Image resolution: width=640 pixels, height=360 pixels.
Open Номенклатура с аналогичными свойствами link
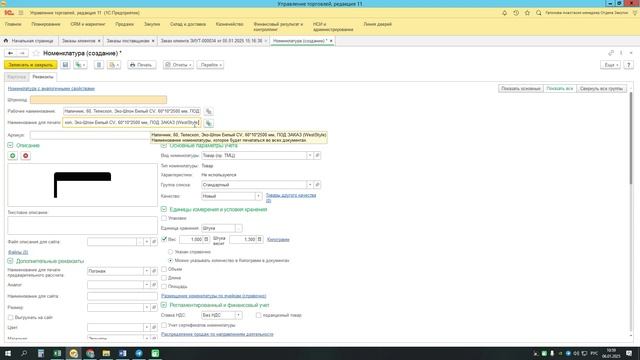coord(51,89)
